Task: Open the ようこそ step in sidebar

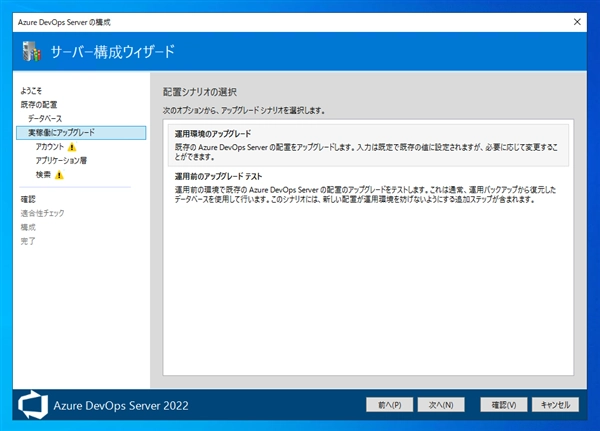Action: (31, 91)
